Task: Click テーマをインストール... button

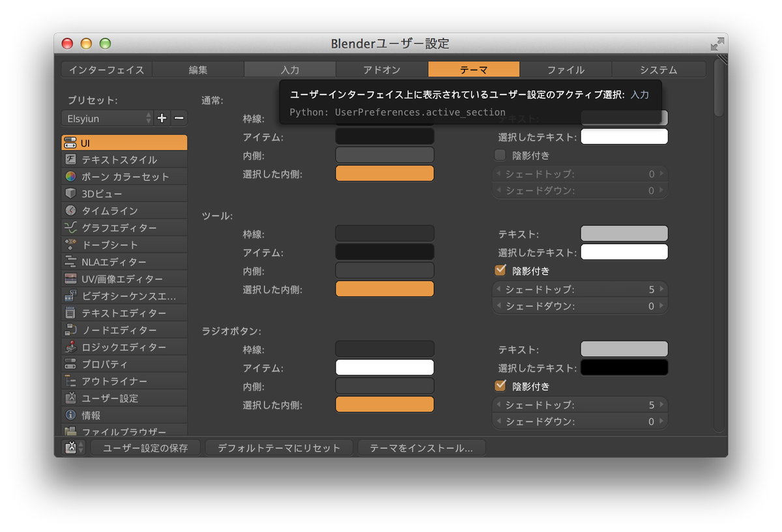Action: (x=421, y=448)
